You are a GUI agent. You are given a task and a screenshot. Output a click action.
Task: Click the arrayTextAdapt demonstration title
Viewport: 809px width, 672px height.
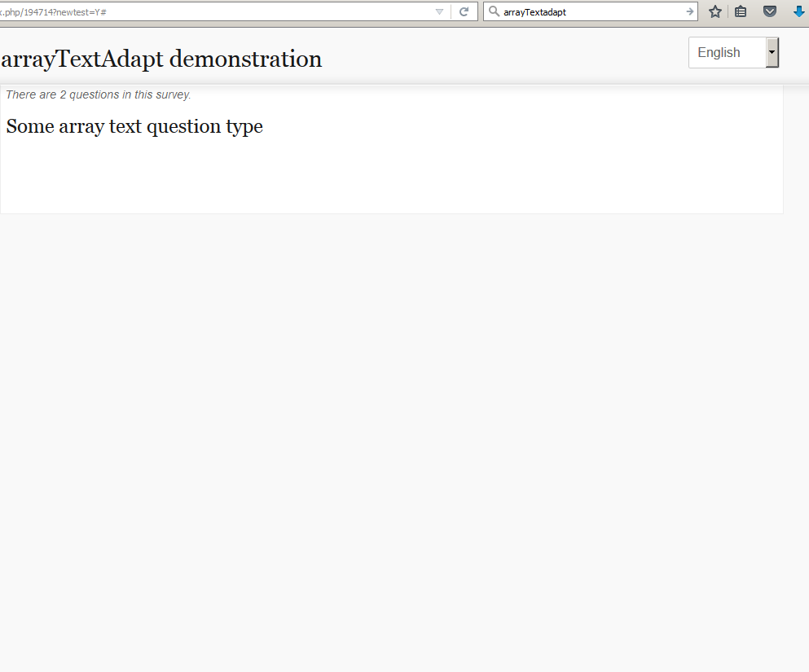point(161,59)
